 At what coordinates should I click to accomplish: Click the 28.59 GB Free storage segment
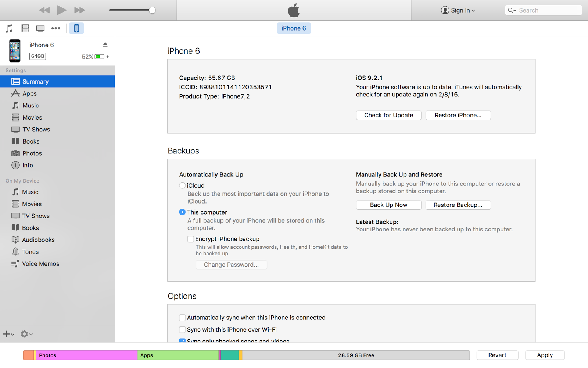pos(356,355)
